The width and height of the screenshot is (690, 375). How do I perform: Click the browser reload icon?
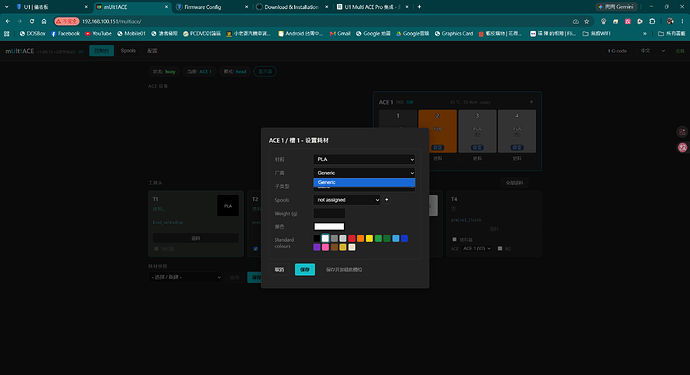pos(32,21)
